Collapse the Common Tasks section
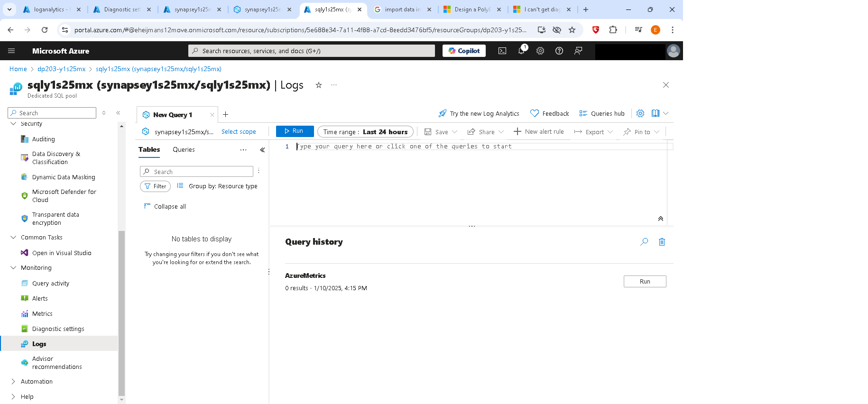The height and width of the screenshot is (404, 868). pyautogui.click(x=13, y=237)
